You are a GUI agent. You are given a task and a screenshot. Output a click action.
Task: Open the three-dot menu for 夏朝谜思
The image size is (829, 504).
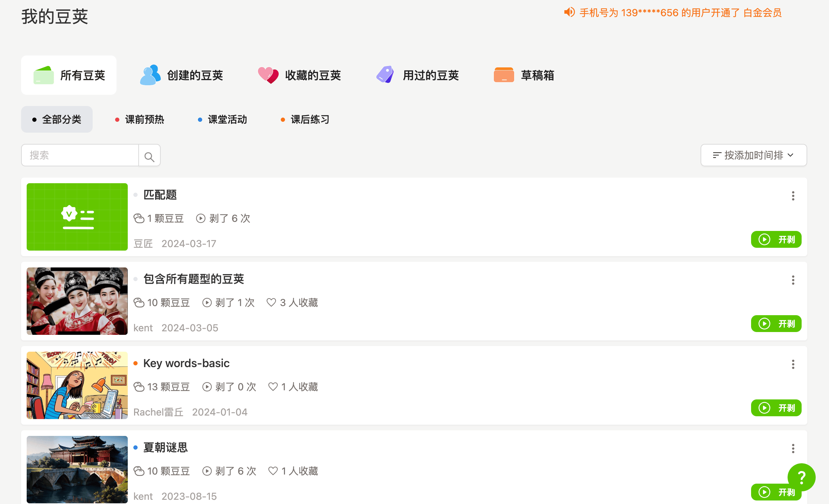pyautogui.click(x=793, y=449)
